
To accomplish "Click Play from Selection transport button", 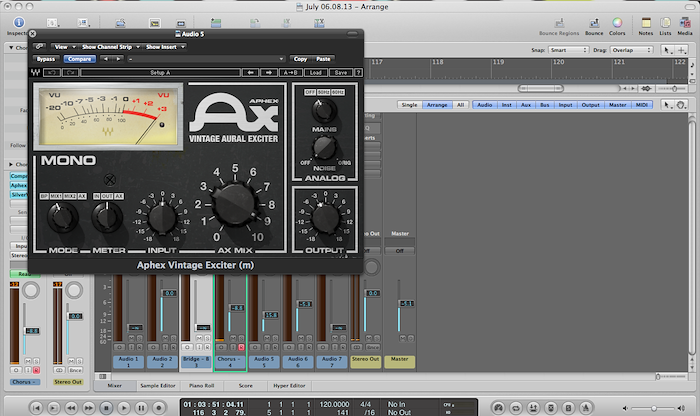I will (54, 408).
